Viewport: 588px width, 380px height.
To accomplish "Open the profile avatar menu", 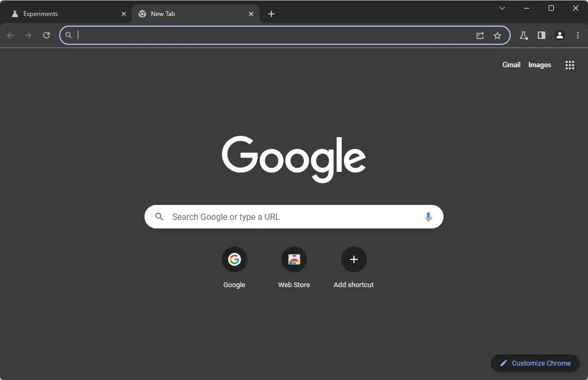I will click(559, 35).
